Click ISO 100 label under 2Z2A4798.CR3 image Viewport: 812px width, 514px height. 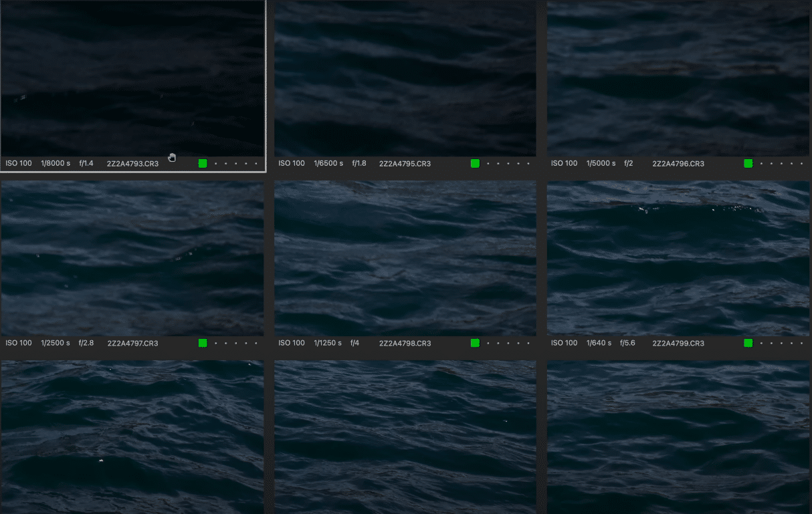pyautogui.click(x=292, y=343)
